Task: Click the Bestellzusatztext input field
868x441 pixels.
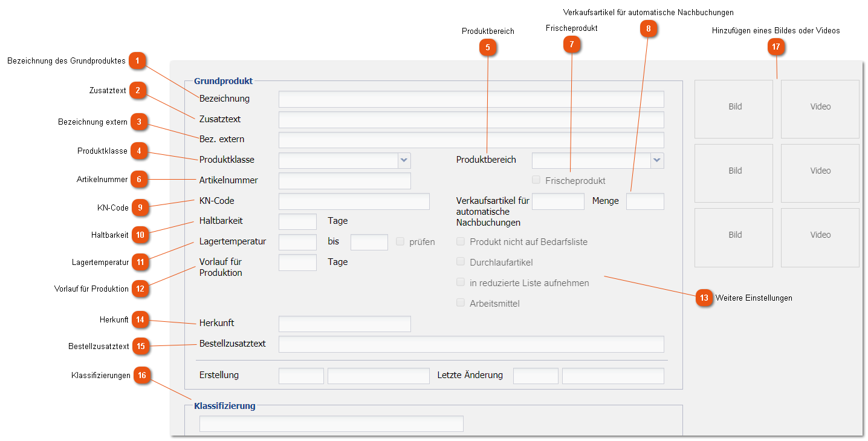Action: pos(471,344)
